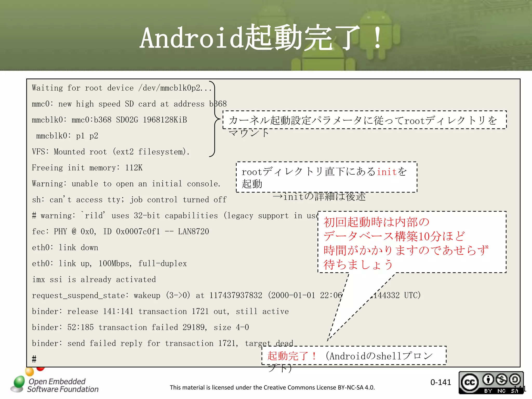Click the slide title 'Android起動完了！'
Screen dimensions: 532x399
coord(262,38)
